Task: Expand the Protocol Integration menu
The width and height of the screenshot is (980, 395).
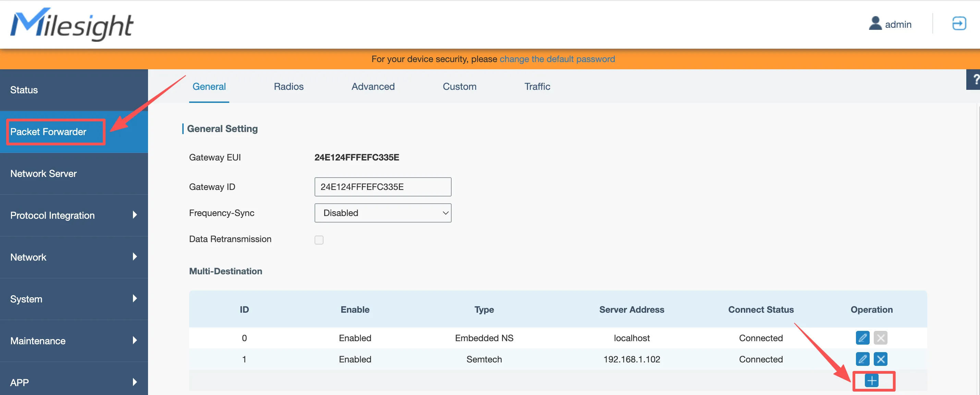Action: pos(73,215)
